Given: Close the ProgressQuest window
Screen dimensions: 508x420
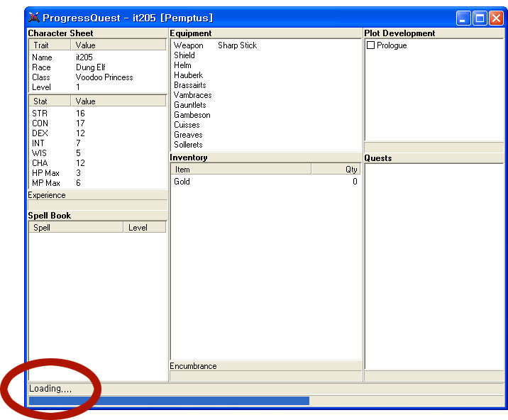Looking at the screenshot, I should (496, 18).
